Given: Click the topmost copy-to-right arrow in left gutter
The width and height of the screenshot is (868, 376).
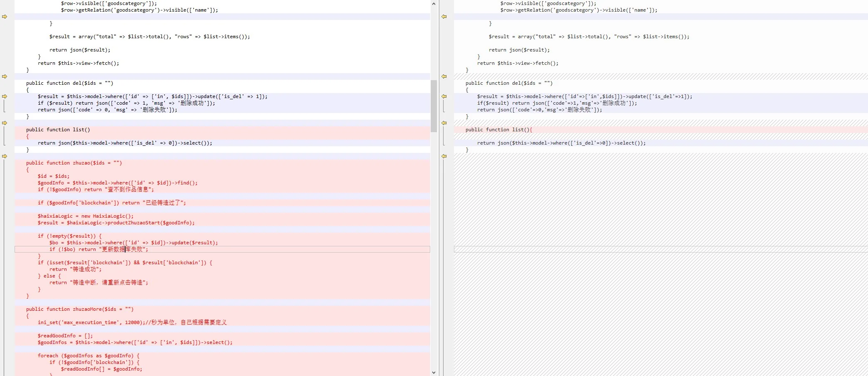Looking at the screenshot, I should [x=5, y=17].
